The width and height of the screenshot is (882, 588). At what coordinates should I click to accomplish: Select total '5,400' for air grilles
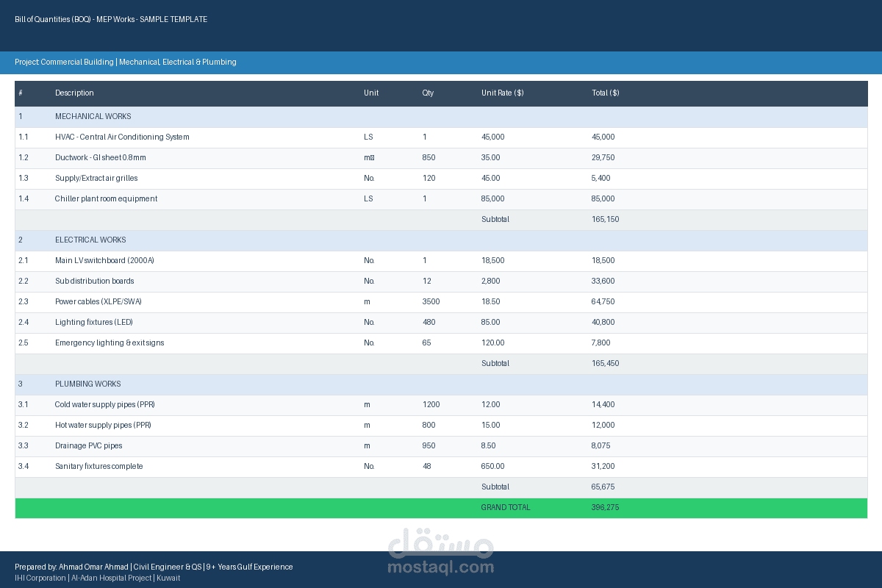click(601, 179)
